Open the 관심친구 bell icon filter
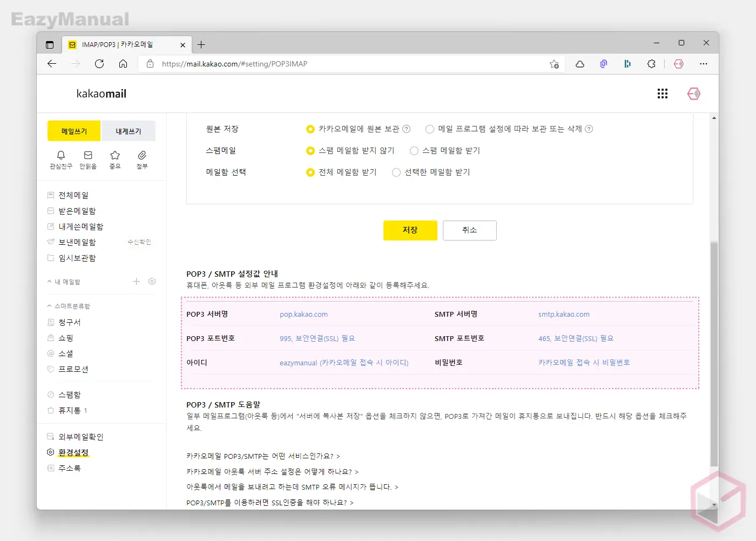This screenshot has height=541, width=756. point(61,160)
